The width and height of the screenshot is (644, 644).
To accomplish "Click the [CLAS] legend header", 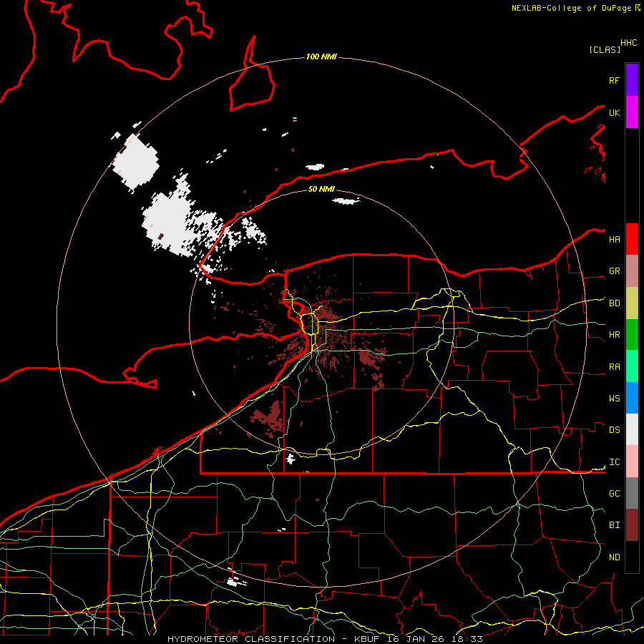I will pos(605,49).
